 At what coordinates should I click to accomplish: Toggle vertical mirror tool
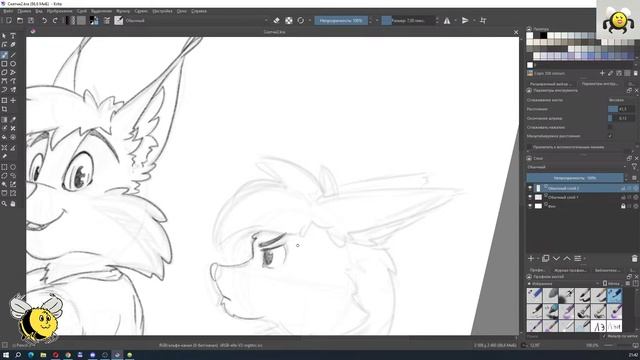pyautogui.click(x=465, y=20)
